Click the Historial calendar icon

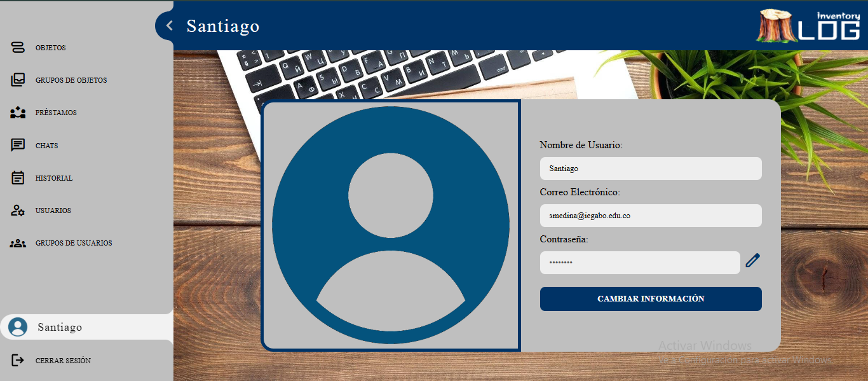click(18, 178)
